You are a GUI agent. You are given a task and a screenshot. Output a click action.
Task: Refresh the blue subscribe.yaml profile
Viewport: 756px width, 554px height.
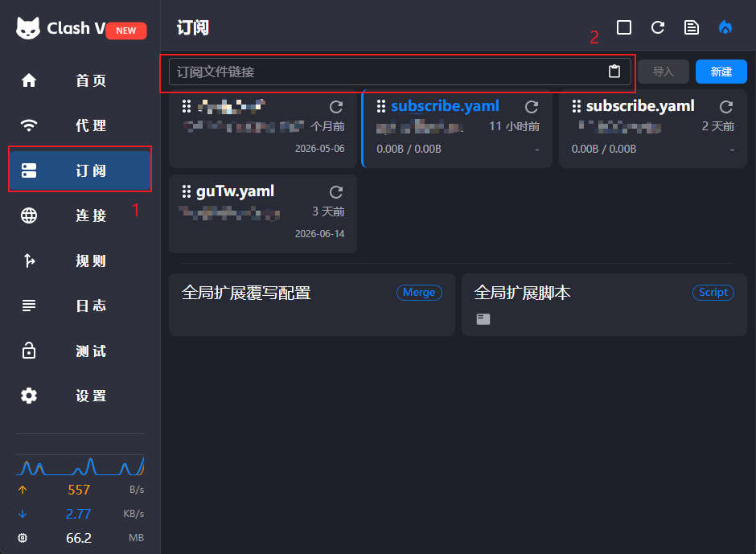point(532,107)
